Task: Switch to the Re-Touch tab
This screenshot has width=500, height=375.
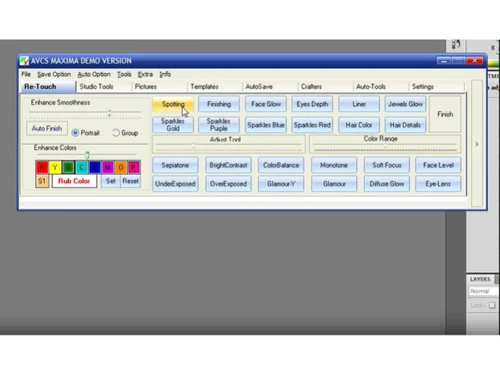Action: [48, 87]
